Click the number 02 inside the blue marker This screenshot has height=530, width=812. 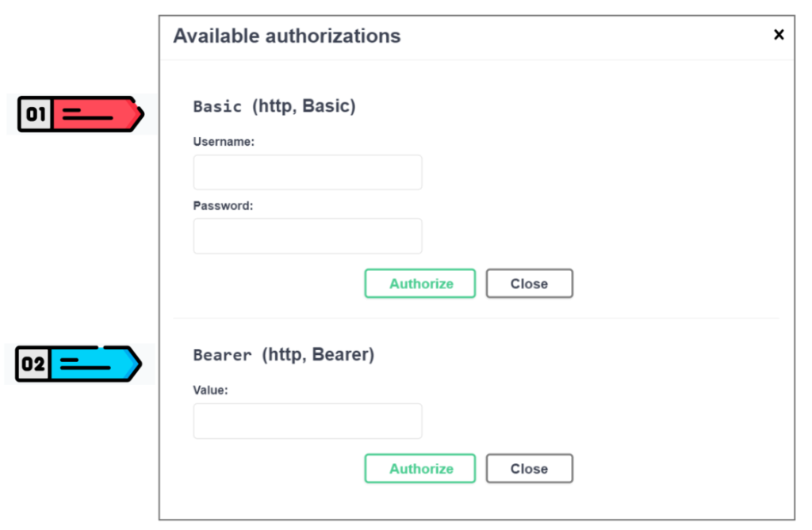(33, 364)
